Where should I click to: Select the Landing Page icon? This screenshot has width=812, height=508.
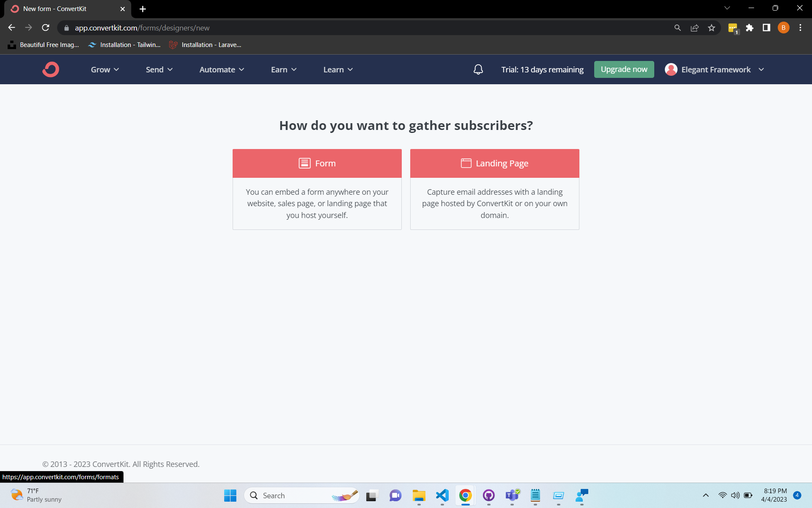point(466,163)
